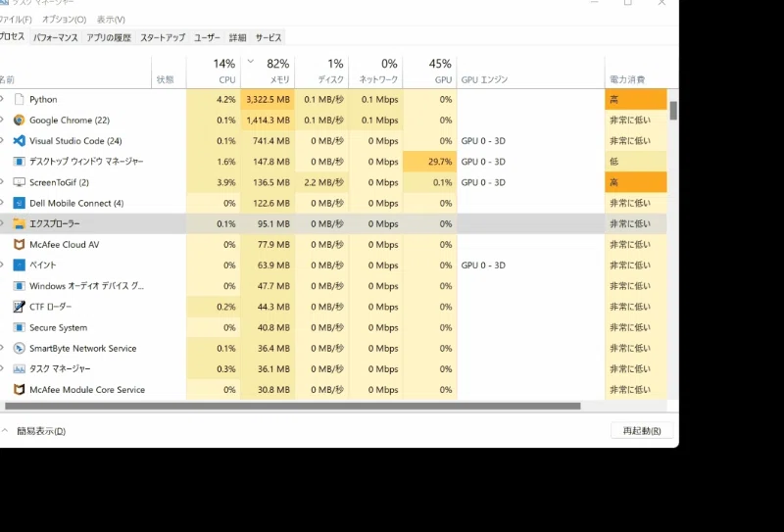Click the 再起動(R) button

(x=642, y=430)
